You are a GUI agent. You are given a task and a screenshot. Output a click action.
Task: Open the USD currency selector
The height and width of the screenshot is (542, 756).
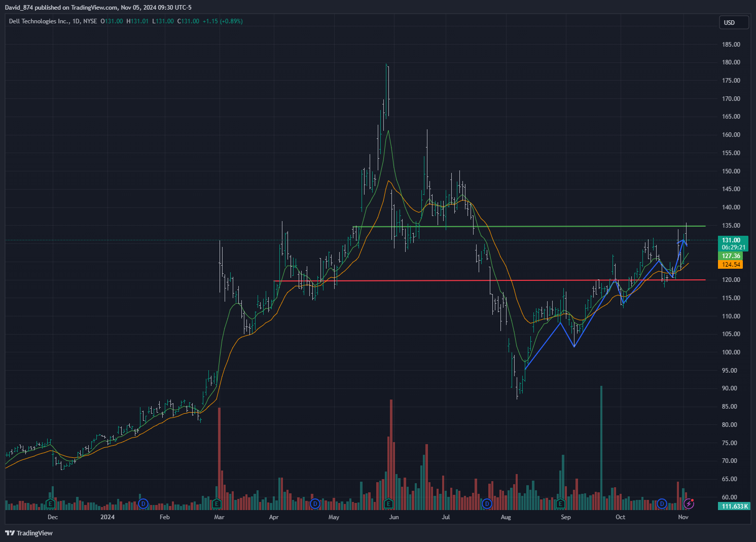click(734, 22)
